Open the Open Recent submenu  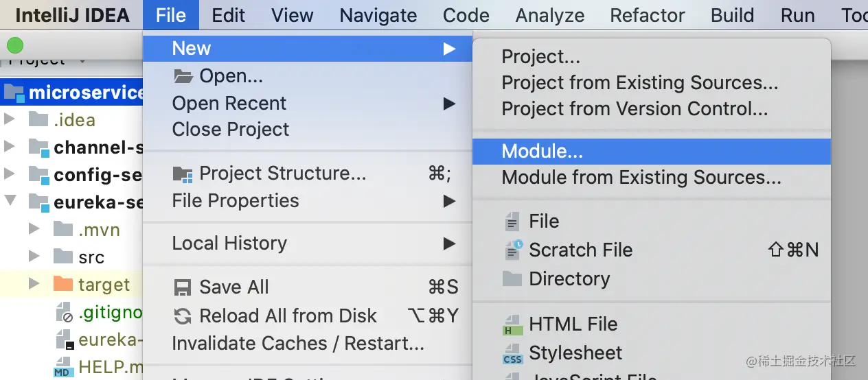click(229, 104)
